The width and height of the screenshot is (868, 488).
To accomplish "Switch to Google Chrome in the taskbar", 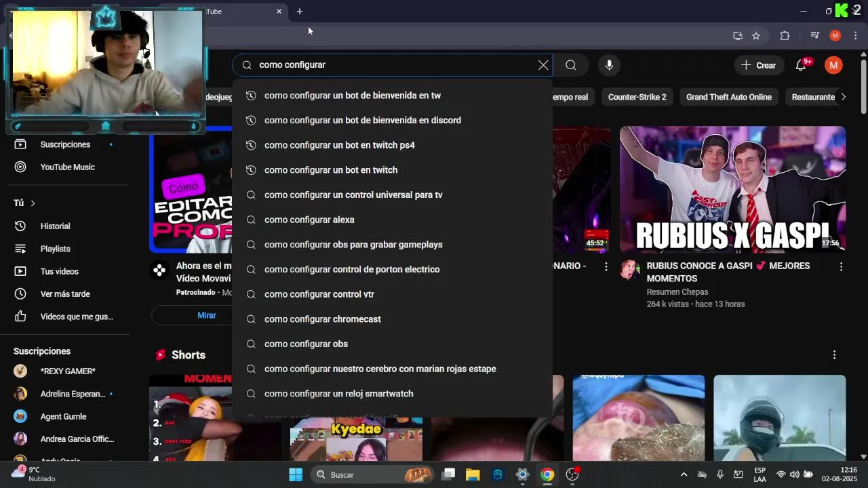I will [547, 474].
